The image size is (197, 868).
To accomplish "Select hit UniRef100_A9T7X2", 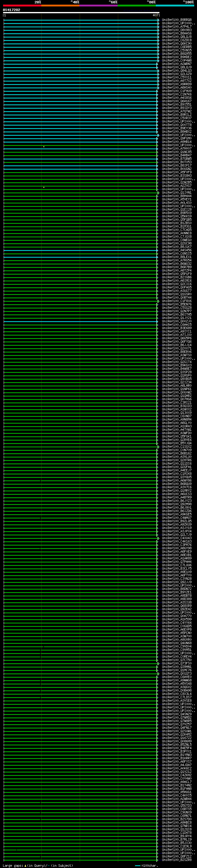I will click(177, 81).
